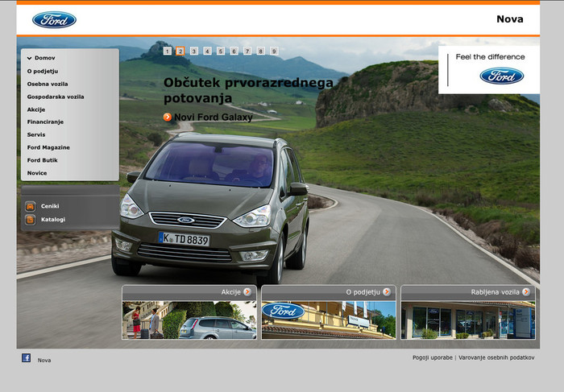Switch to slide 1 in the carousel
The height and width of the screenshot is (392, 564).
[x=168, y=51]
